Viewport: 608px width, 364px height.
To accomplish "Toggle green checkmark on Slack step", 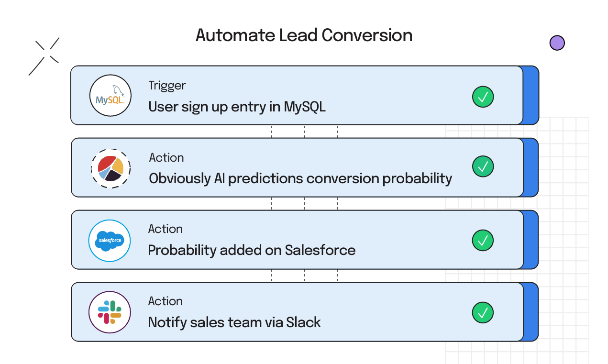I will [x=483, y=312].
